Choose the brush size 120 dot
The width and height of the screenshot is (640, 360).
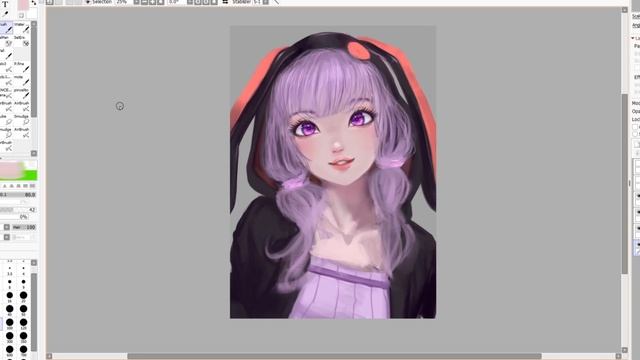click(23, 322)
